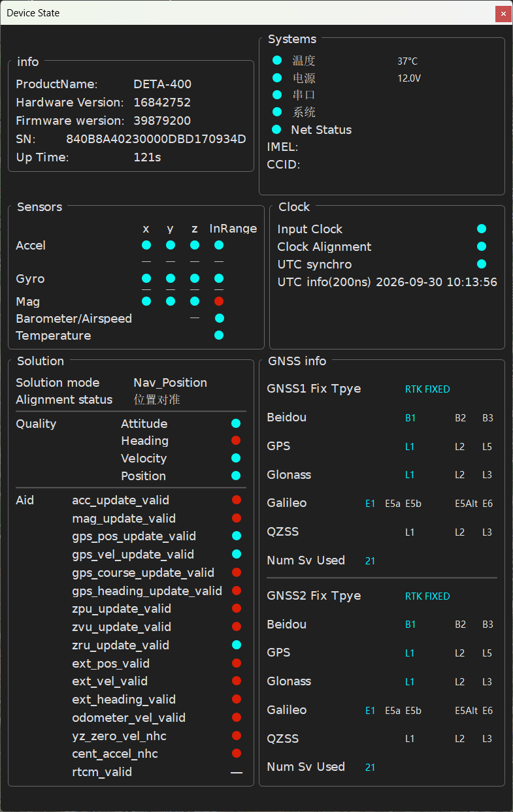
Task: Click the 位置对准 alignment status value
Action: tap(157, 400)
